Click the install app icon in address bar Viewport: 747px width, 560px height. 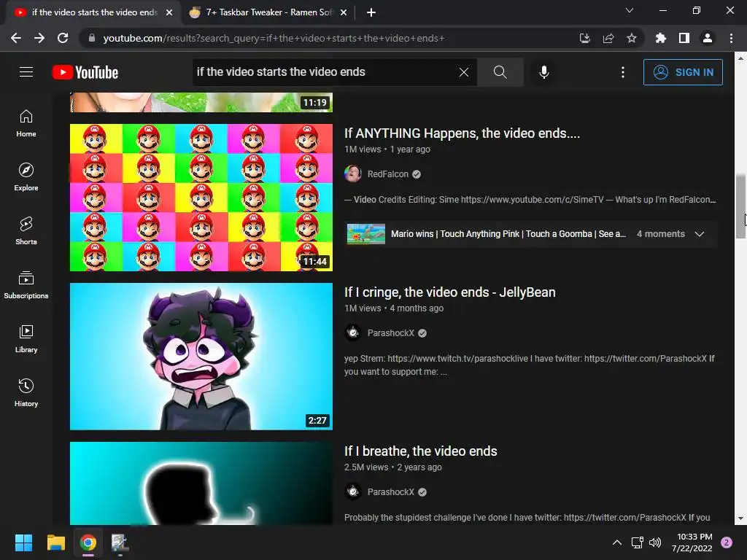pyautogui.click(x=584, y=38)
